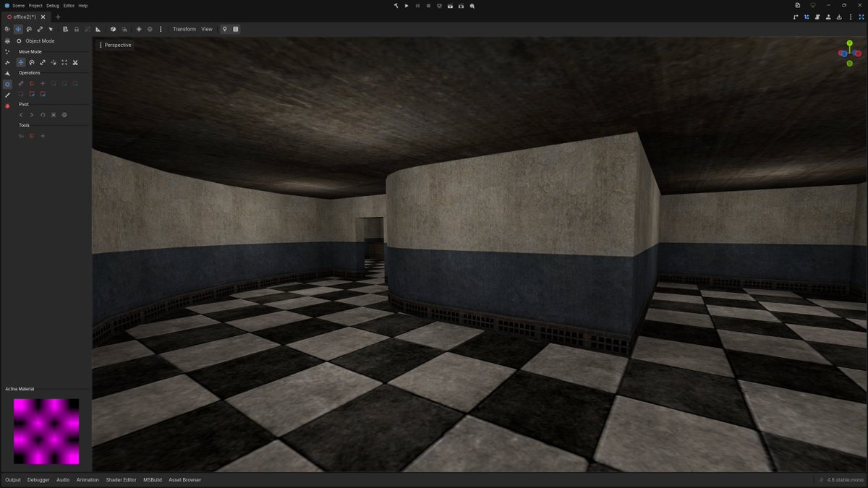Click the plus icon under Tools

coord(43,136)
